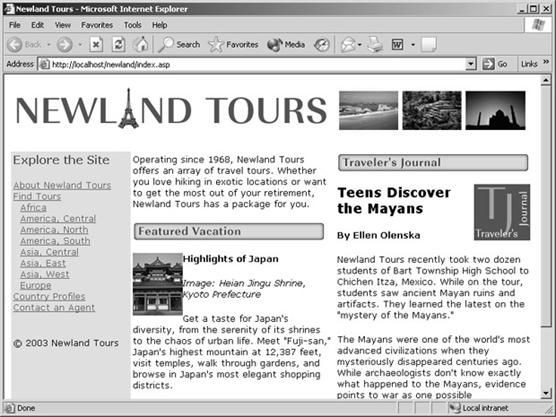Open the Back button history dropdown arrow
Image resolution: width=556 pixels, height=417 pixels.
click(x=49, y=45)
